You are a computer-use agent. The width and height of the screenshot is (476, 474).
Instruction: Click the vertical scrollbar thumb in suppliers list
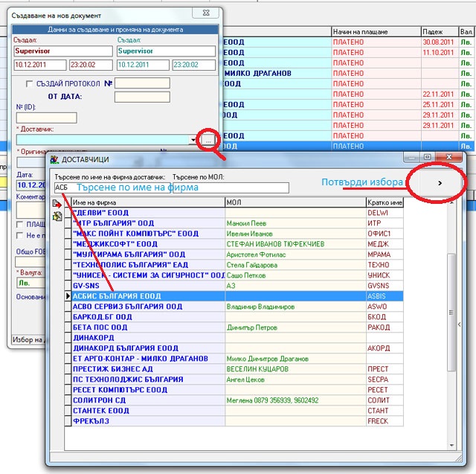point(451,312)
